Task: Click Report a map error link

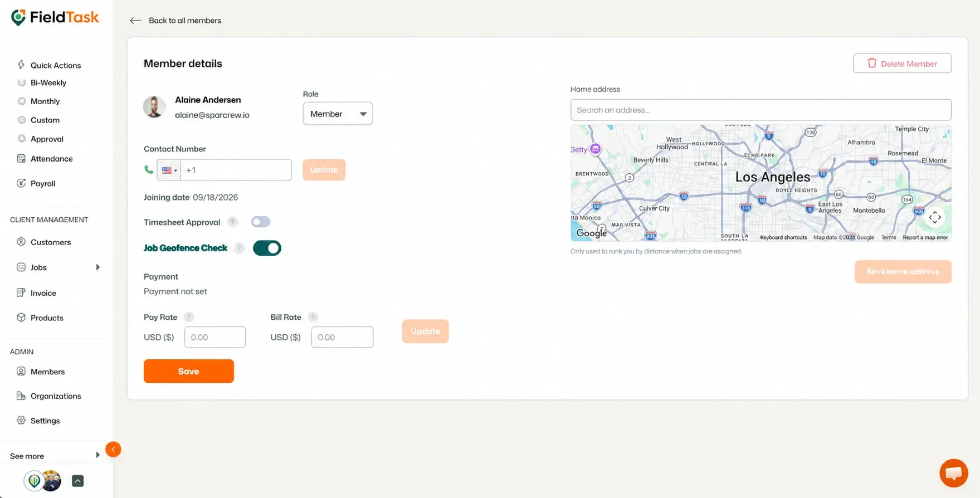Action: point(925,237)
